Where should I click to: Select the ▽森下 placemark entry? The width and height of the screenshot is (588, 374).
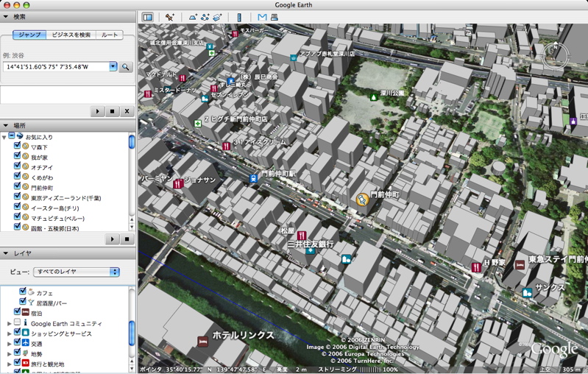[x=40, y=147]
